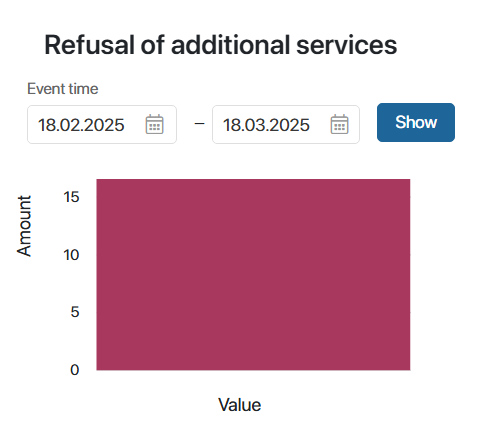Viewport: 494px width, 433px height.
Task: Click the dash between the date fields
Action: tap(199, 124)
